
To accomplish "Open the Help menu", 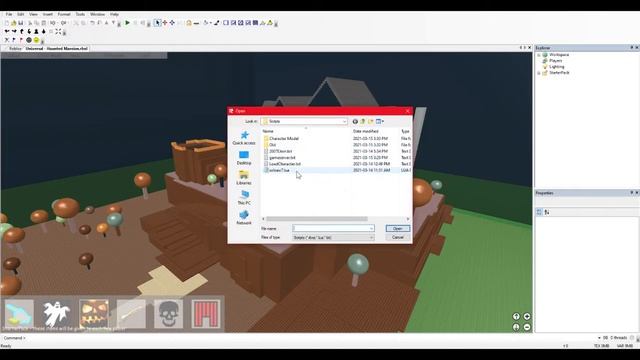I will (114, 14).
